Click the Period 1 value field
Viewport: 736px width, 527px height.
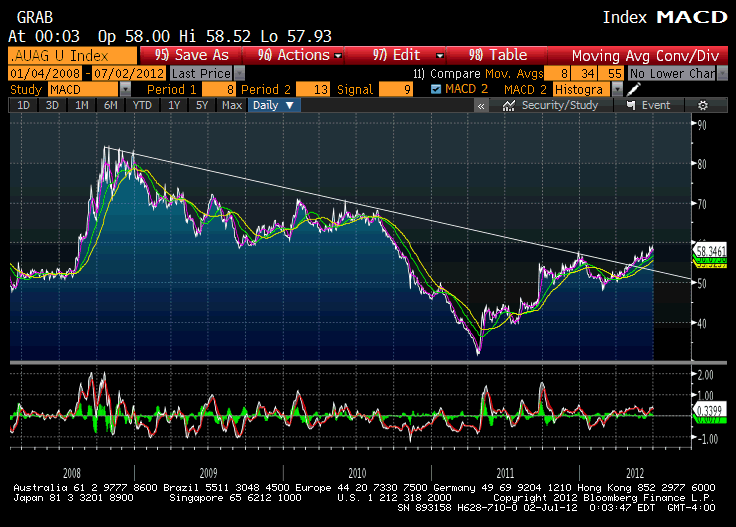(x=218, y=89)
